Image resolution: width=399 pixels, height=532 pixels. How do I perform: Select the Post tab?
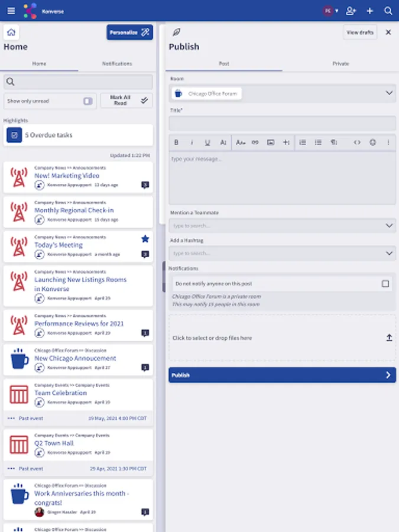224,63
